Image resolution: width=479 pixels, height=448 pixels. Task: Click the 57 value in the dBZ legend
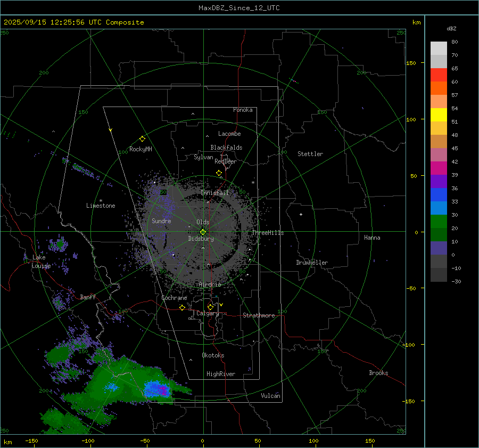455,95
